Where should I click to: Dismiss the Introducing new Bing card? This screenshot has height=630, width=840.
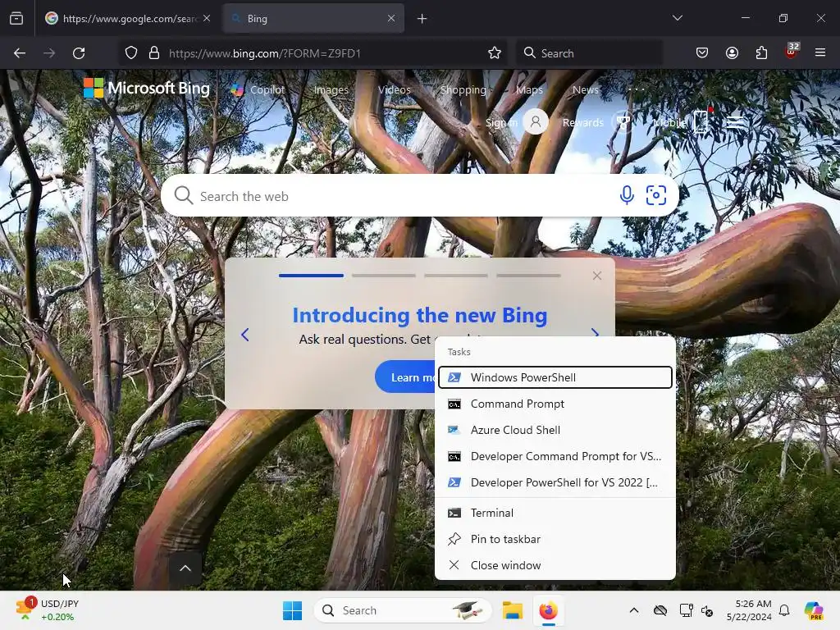tap(597, 276)
